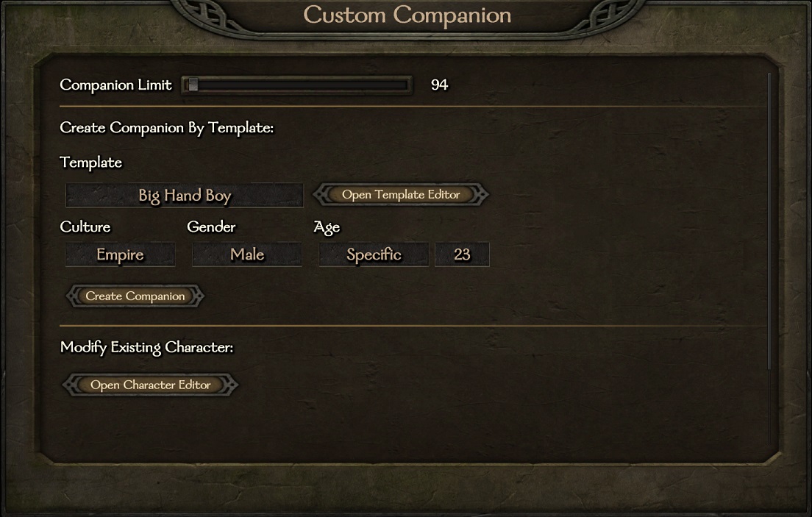812x517 pixels.
Task: Open the Character Editor
Action: point(151,385)
